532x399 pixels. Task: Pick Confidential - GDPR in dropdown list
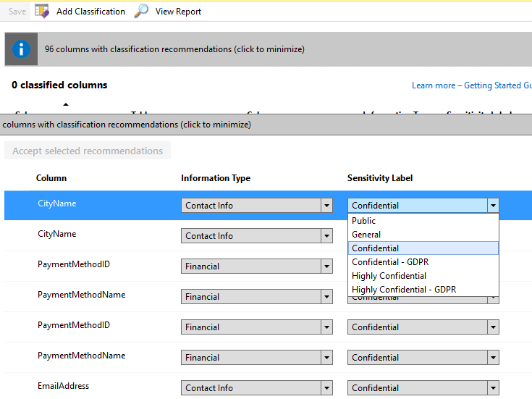[x=390, y=262]
